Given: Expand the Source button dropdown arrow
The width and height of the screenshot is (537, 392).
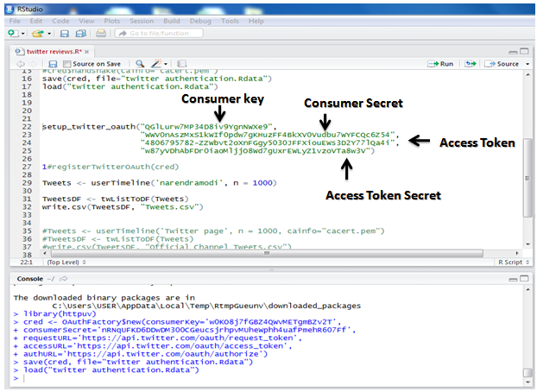Looking at the screenshot, I should 526,64.
